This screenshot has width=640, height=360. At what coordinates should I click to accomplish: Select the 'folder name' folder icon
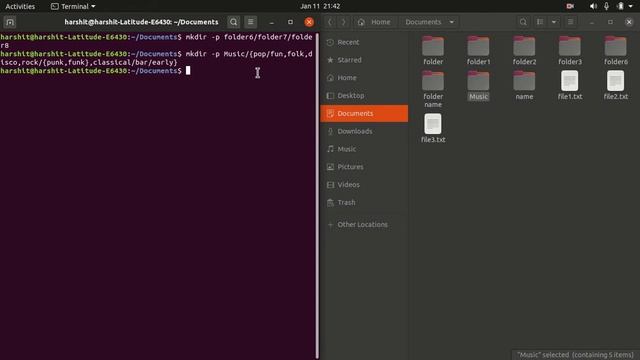(x=433, y=80)
